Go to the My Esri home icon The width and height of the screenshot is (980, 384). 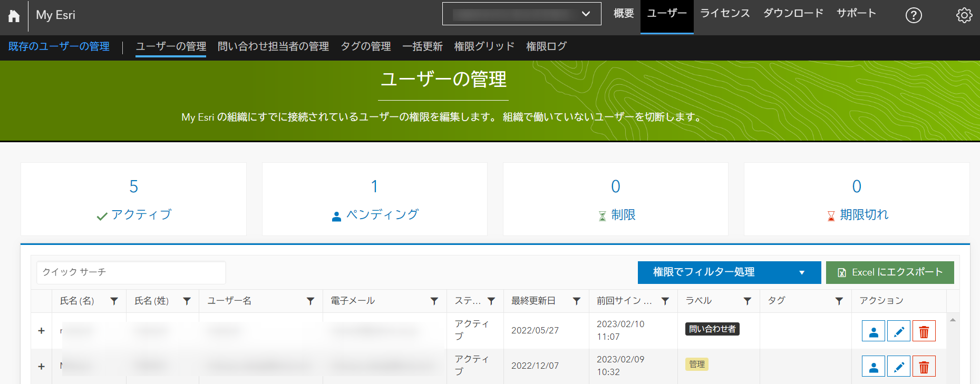[x=14, y=16]
